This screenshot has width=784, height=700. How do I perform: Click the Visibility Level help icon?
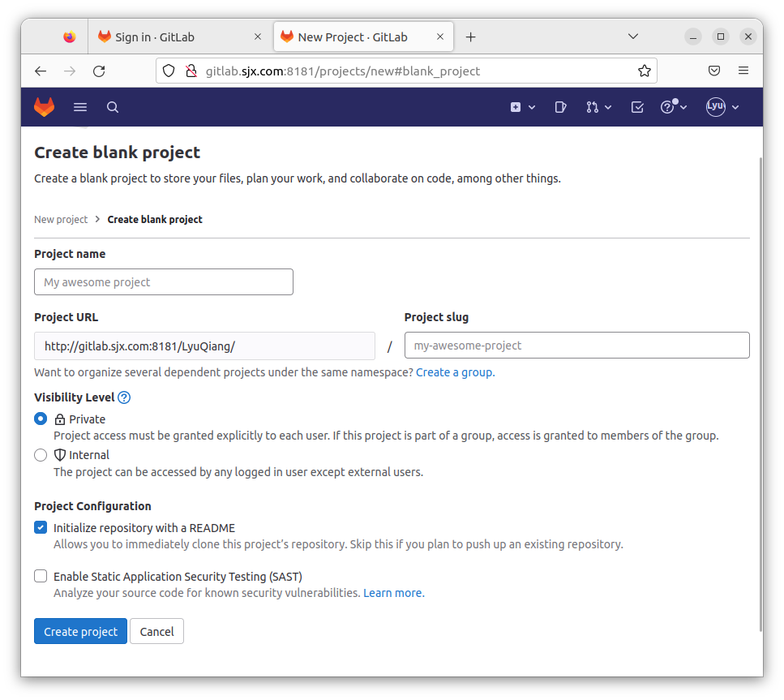pyautogui.click(x=124, y=397)
